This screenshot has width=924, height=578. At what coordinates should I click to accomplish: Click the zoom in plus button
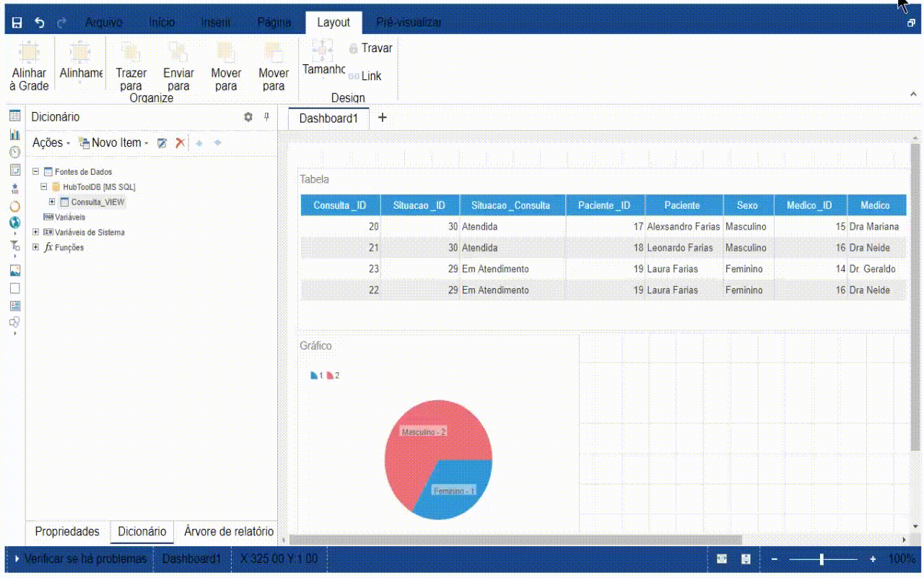click(x=873, y=559)
